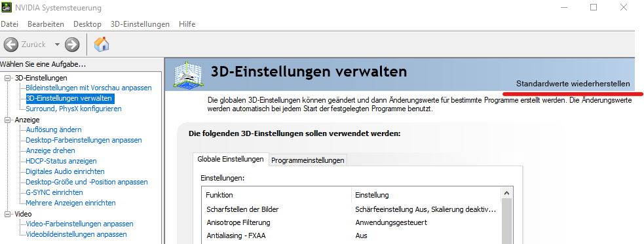Collapse the Video tree node
The width and height of the screenshot is (644, 244).
[x=7, y=214]
